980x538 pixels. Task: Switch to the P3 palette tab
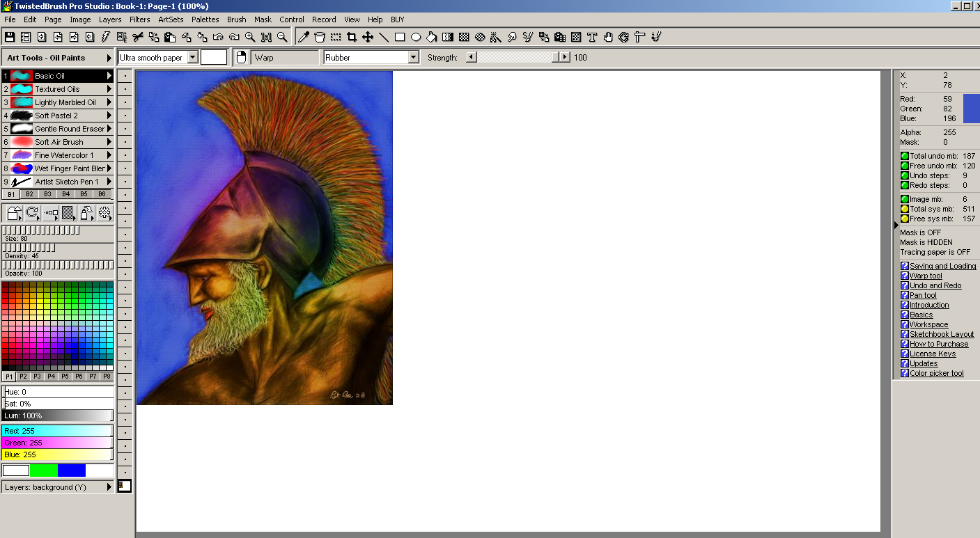37,377
